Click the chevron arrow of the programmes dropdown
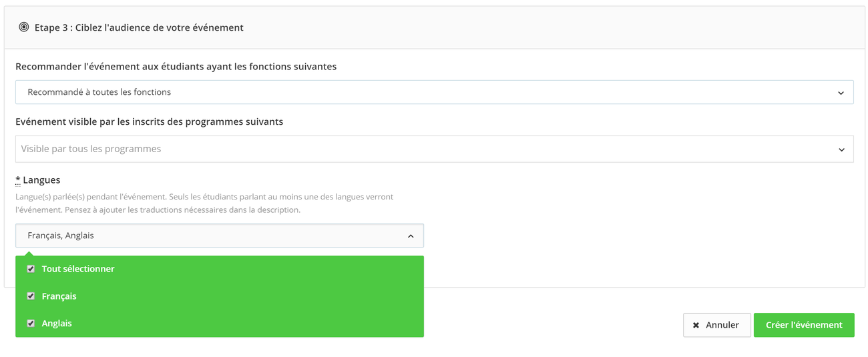 point(841,149)
